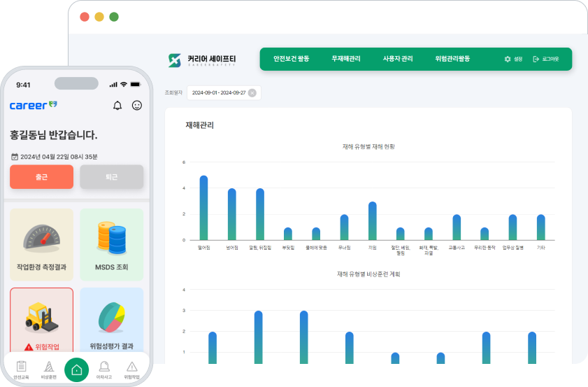Tap the notification bell icon
588x387 pixels.
[x=117, y=106]
